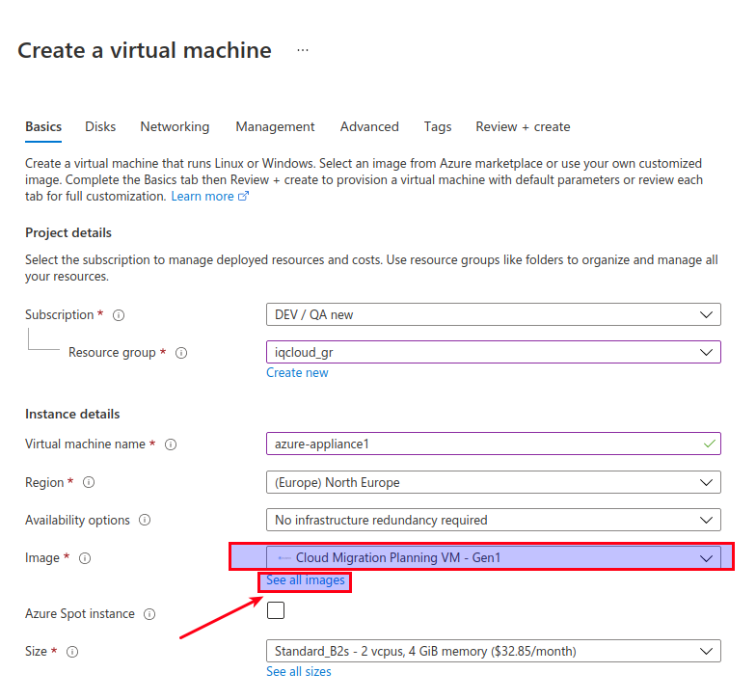Click the Azure Spot instance label
The height and width of the screenshot is (700, 756).
pos(79,613)
